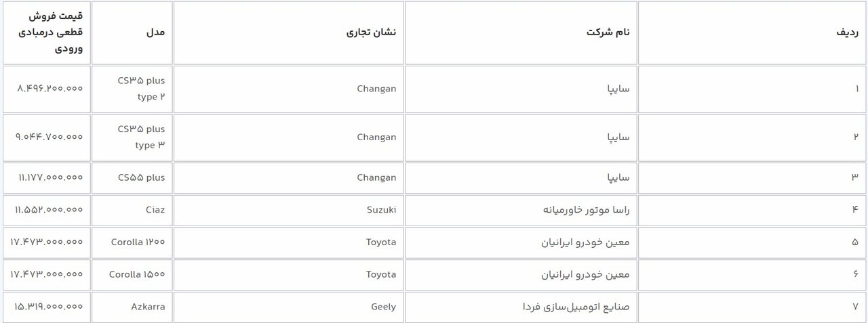This screenshot has width=868, height=323.
Task: Select the "Azkarra" model cell
Action: click(x=147, y=307)
